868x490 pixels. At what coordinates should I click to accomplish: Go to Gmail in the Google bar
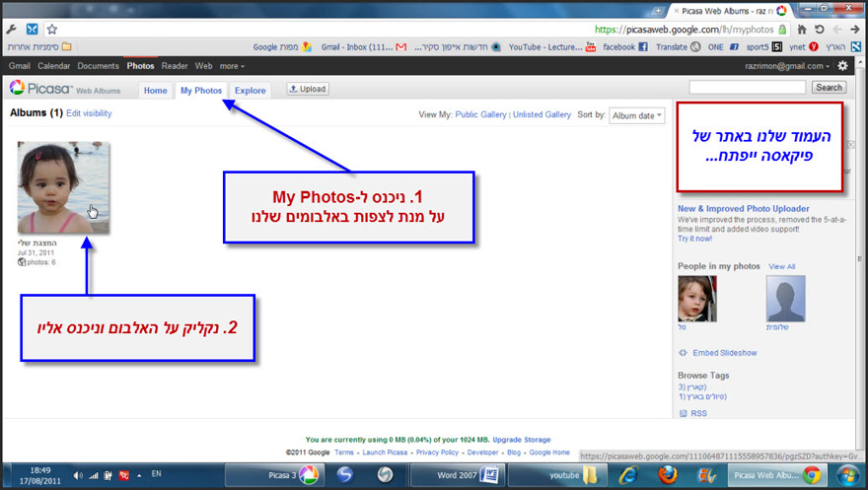(x=20, y=66)
